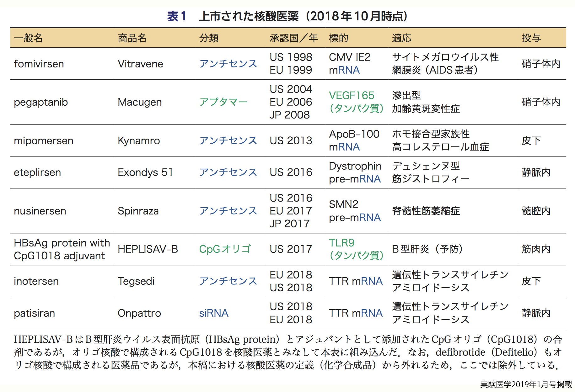Click the 脊髄性筋萎縮症 indication

tap(426, 211)
